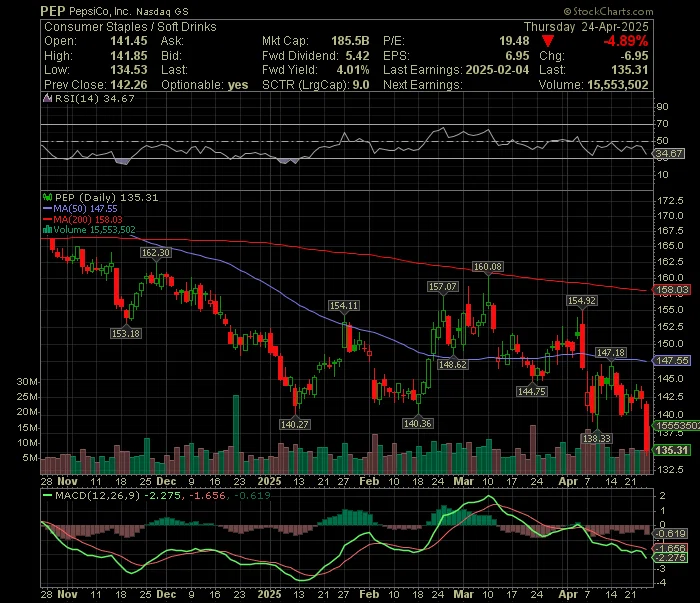This screenshot has width=700, height=603.
Task: Click the 154.11 price peak label
Action: [344, 306]
